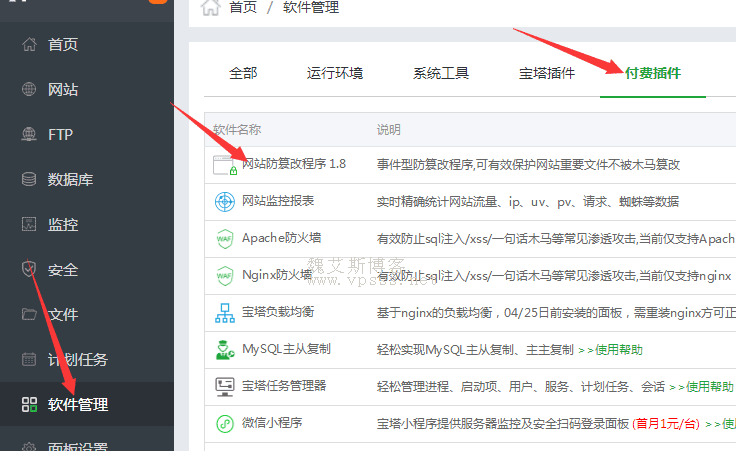Click the Apache防火墙 WAF shield icon
Screen dimensions: 736x451
click(x=224, y=239)
